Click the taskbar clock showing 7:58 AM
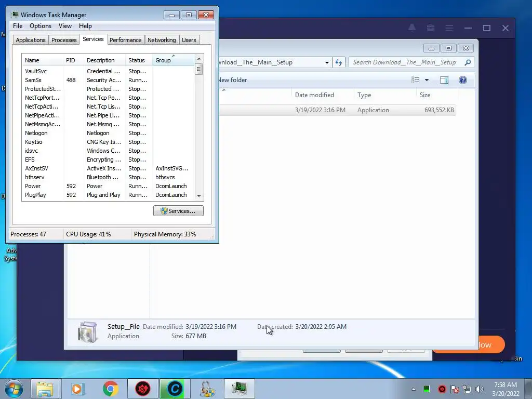The width and height of the screenshot is (532, 399). (x=506, y=389)
